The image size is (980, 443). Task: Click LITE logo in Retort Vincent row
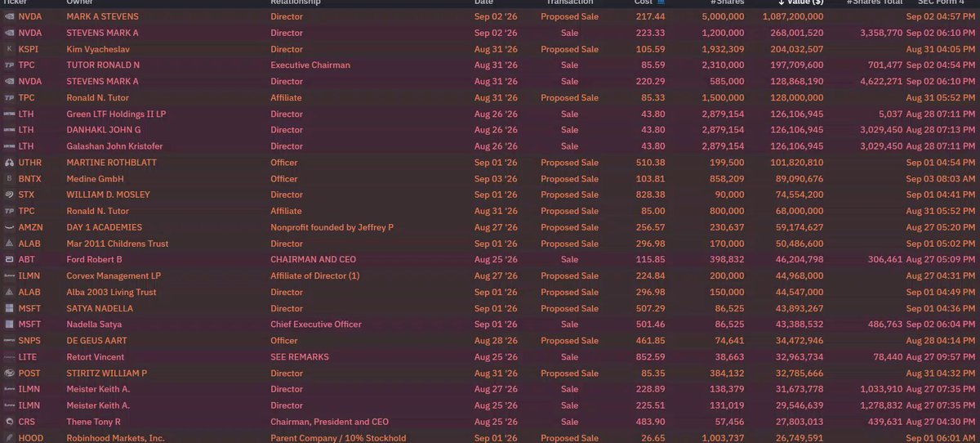9,357
